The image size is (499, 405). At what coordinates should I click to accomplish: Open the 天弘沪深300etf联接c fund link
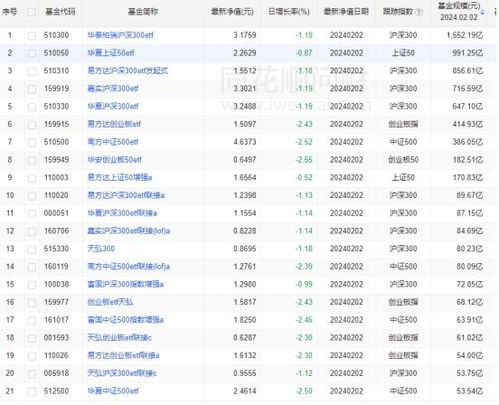pos(122,373)
